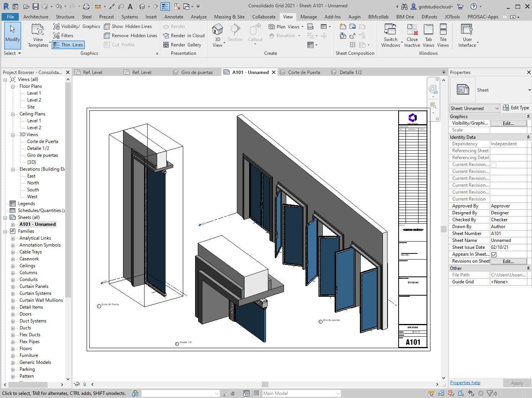The width and height of the screenshot is (532, 398).
Task: Switch to the Corte de Puerta view tab
Action: [304, 72]
